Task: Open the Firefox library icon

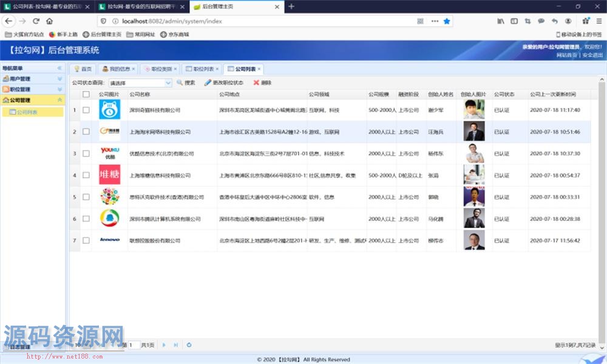Action: (501, 21)
